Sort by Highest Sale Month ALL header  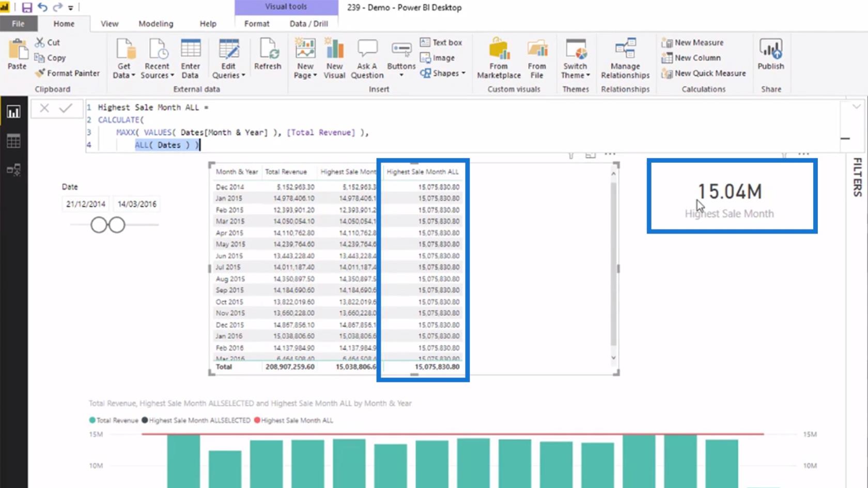point(423,171)
